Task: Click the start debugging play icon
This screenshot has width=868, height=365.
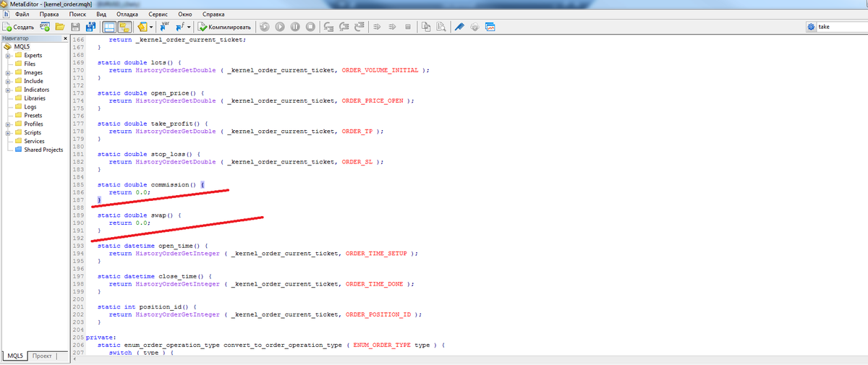Action: [x=280, y=27]
